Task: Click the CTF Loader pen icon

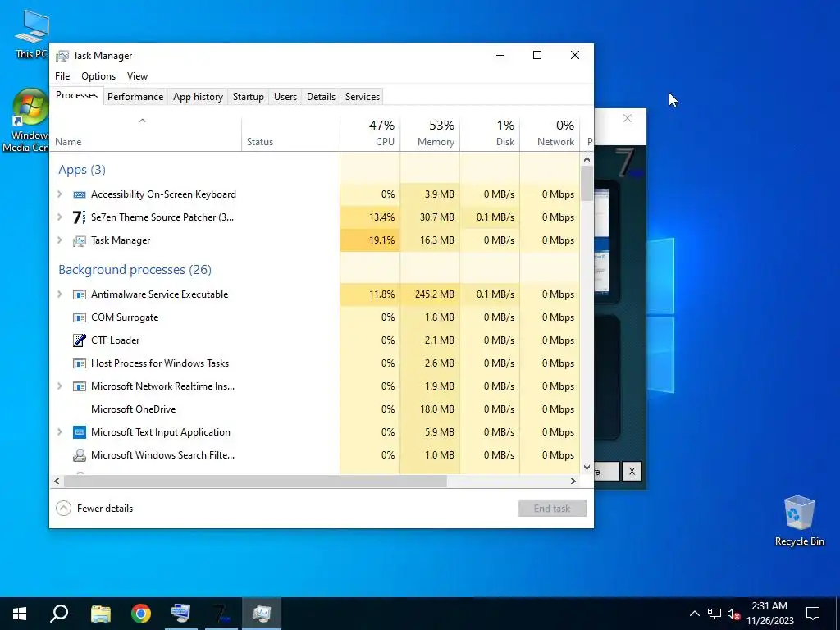Action: point(80,340)
